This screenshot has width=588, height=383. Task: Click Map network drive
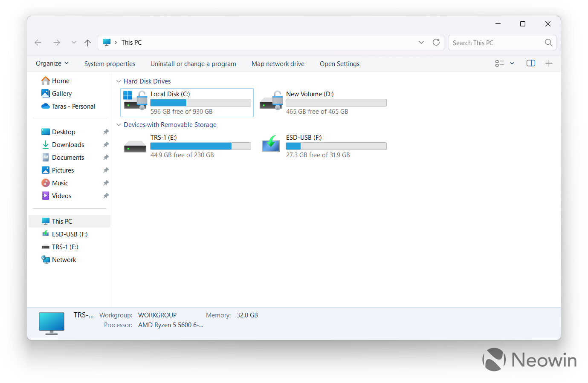pos(278,64)
